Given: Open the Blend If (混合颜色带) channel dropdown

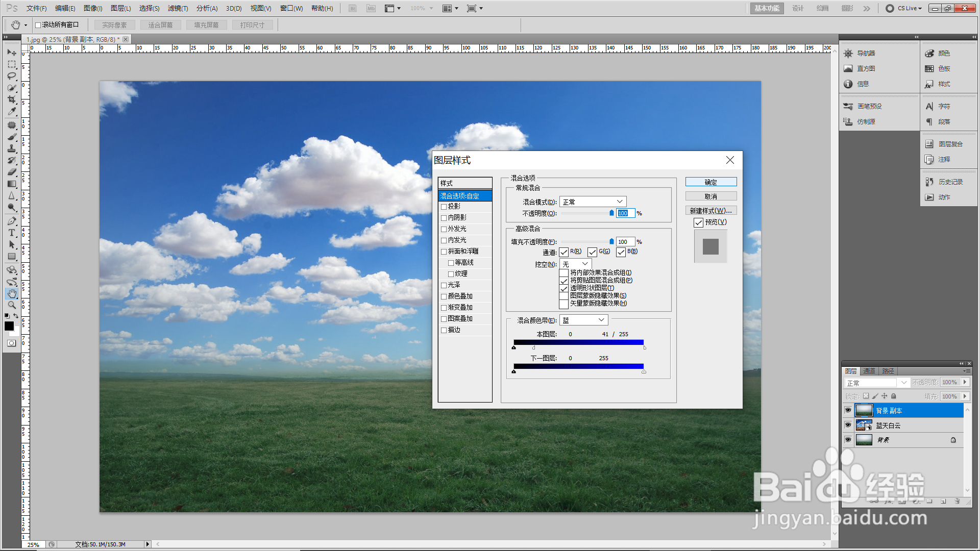Looking at the screenshot, I should pos(583,320).
